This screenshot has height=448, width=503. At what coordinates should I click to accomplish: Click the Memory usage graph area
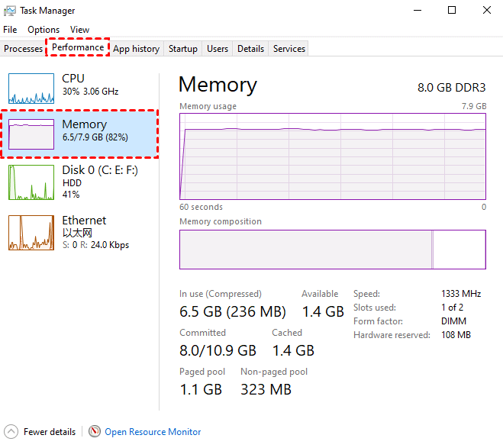pos(332,156)
